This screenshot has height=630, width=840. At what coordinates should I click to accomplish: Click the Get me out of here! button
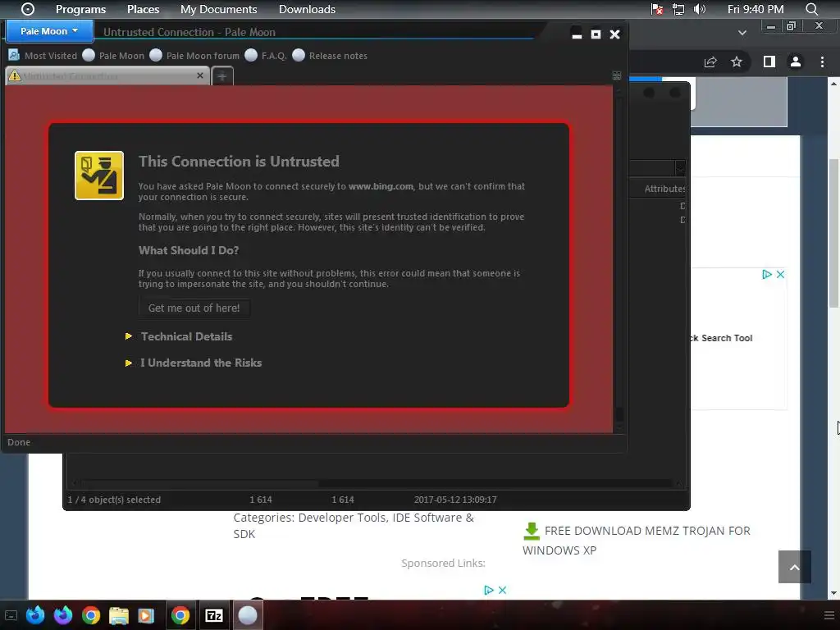194,308
